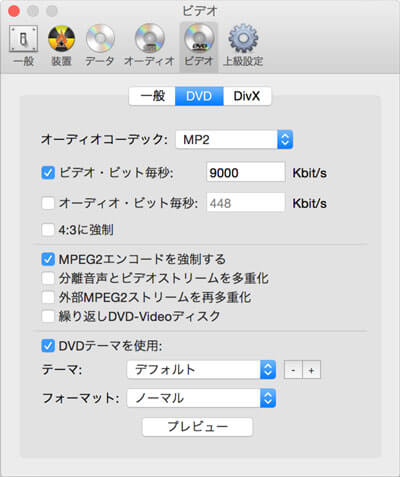Click the 9000 video bitrate field
The height and width of the screenshot is (477, 400).
point(246,172)
